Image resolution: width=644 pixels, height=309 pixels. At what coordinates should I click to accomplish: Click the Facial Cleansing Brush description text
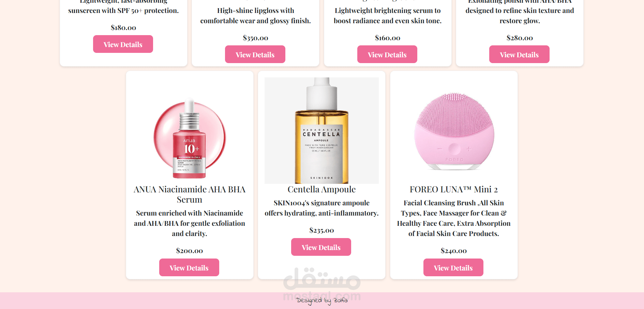[454, 218]
